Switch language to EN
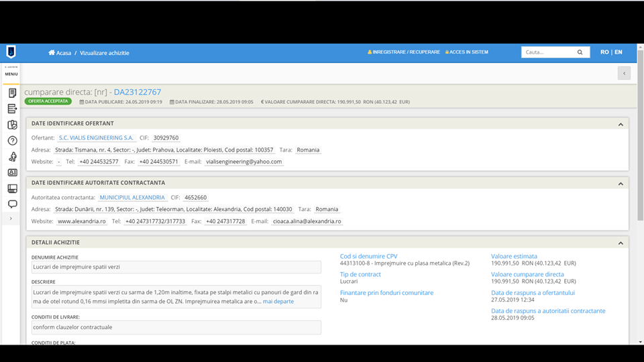This screenshot has width=644, height=362. pos(618,52)
